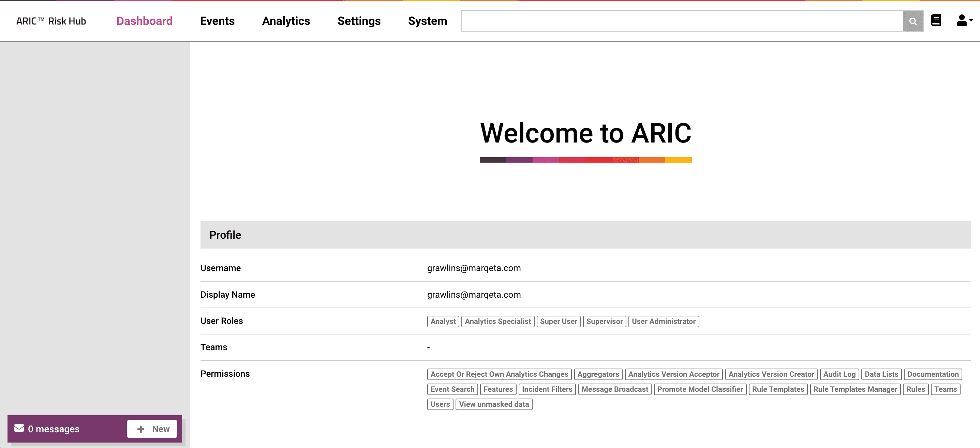Click Accept Or Reject Own Analytics Changes

499,374
